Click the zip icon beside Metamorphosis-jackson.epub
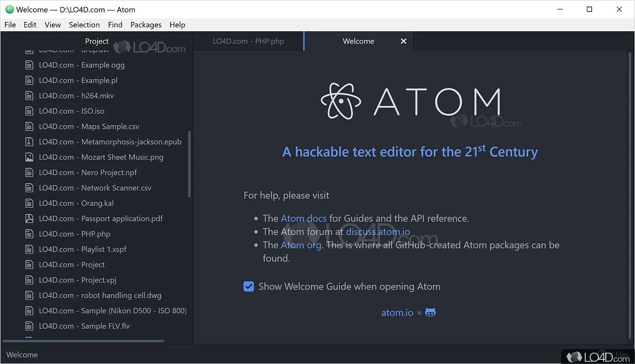This screenshot has width=635, height=364. pyautogui.click(x=29, y=141)
